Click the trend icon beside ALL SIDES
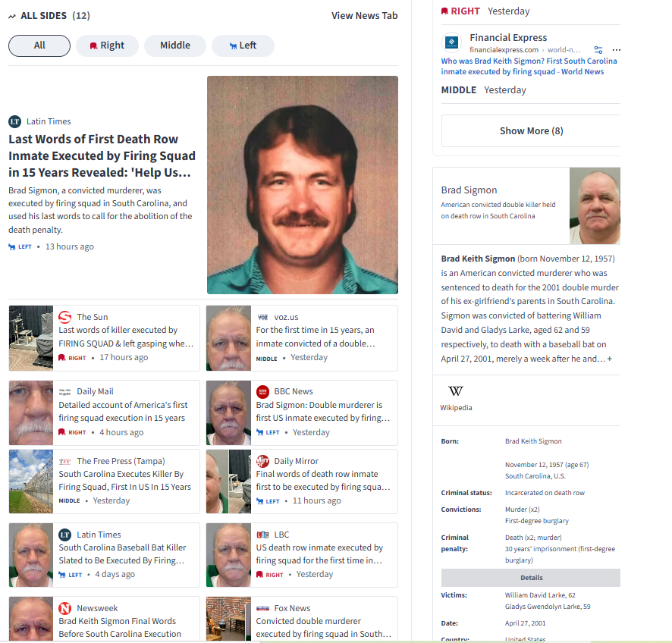Image resolution: width=672 pixels, height=643 pixels. [x=12, y=16]
